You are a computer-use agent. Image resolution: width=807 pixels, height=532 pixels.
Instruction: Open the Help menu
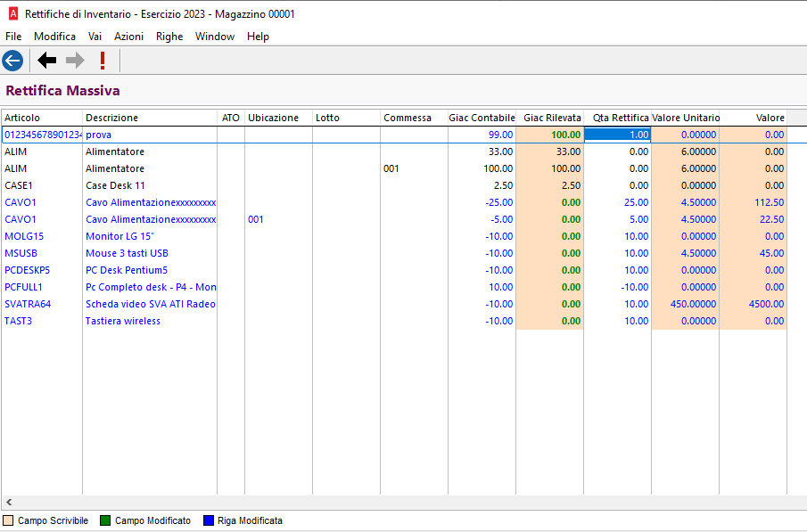[x=258, y=37]
